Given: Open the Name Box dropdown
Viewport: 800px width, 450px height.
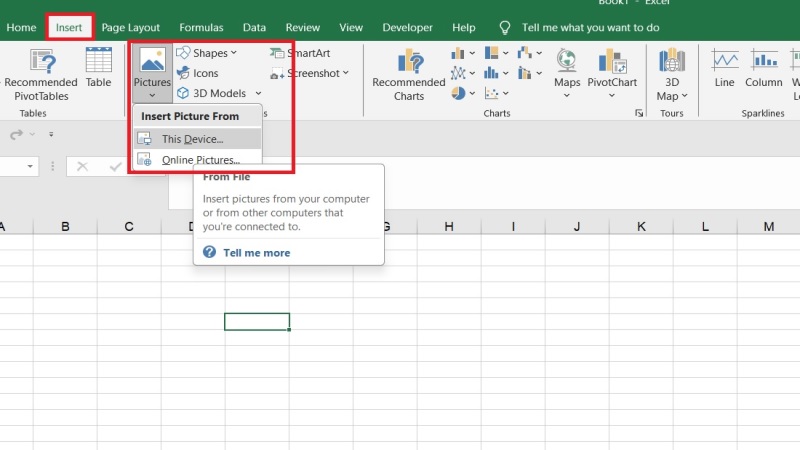Looking at the screenshot, I should pos(30,166).
